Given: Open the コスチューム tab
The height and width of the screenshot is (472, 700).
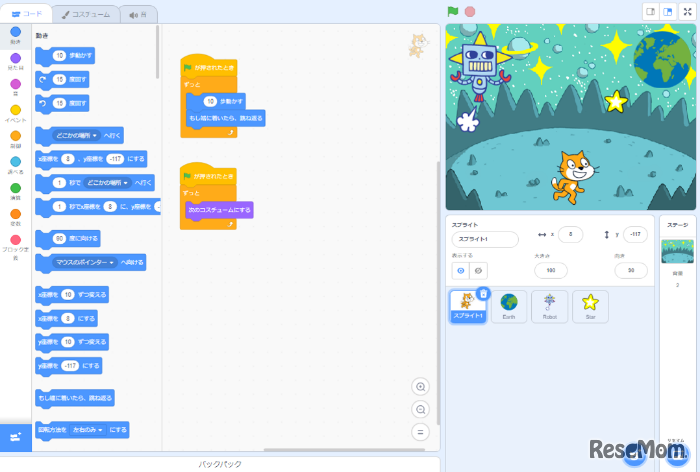Looking at the screenshot, I should (86, 15).
